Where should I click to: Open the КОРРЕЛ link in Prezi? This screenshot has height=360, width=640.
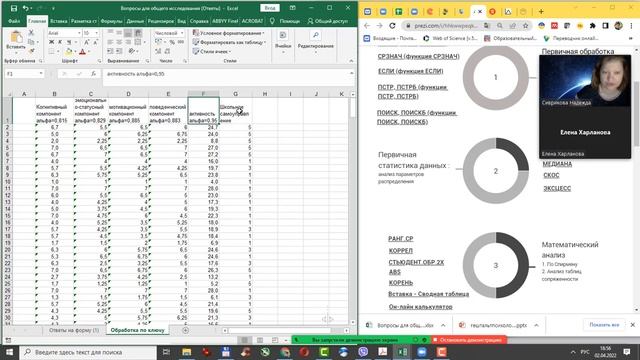(400, 251)
